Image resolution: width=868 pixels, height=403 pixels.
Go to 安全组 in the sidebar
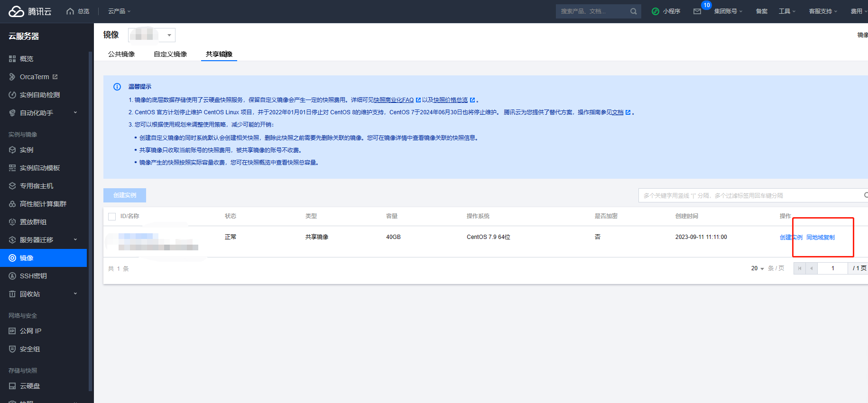[29, 349]
